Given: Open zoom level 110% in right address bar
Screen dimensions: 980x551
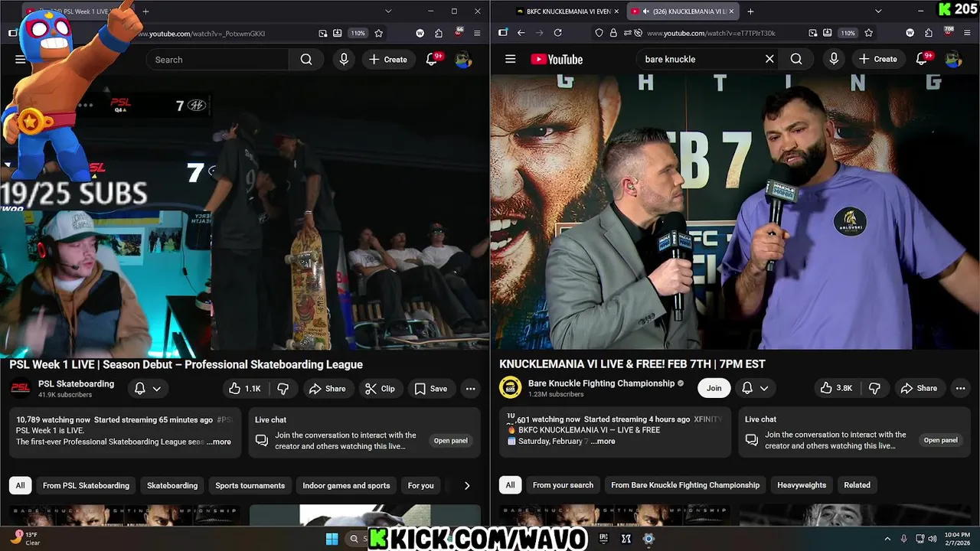Looking at the screenshot, I should tap(848, 33).
